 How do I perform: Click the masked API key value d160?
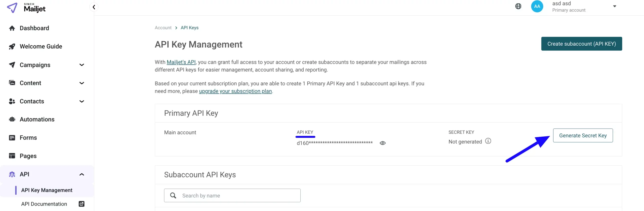click(334, 143)
